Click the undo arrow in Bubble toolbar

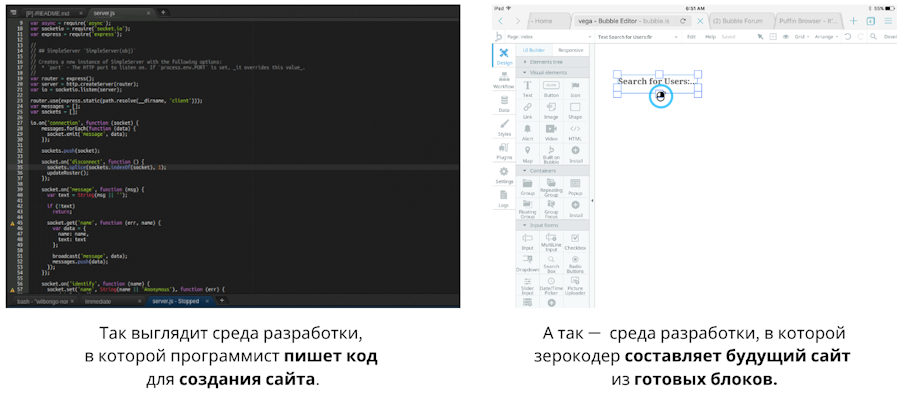(848, 37)
